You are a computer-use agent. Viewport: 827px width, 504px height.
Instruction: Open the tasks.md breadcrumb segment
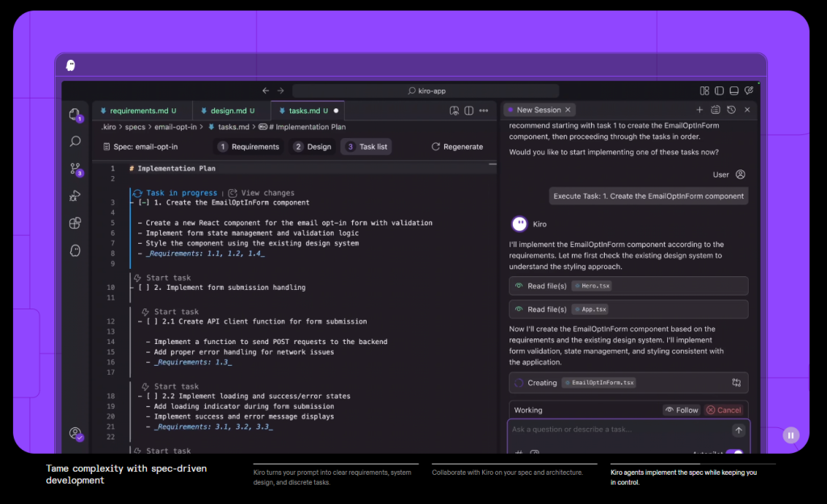tap(229, 127)
